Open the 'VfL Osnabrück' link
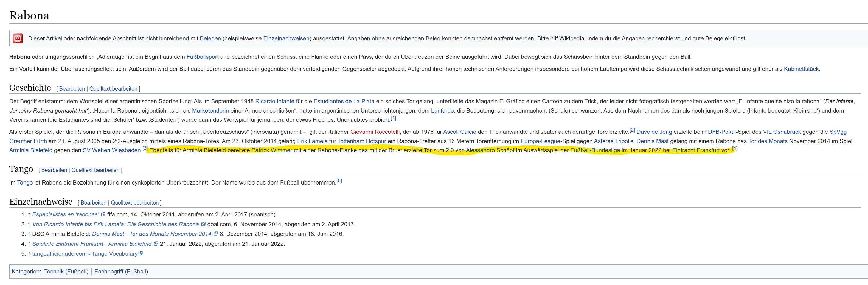868x285 pixels. click(782, 132)
